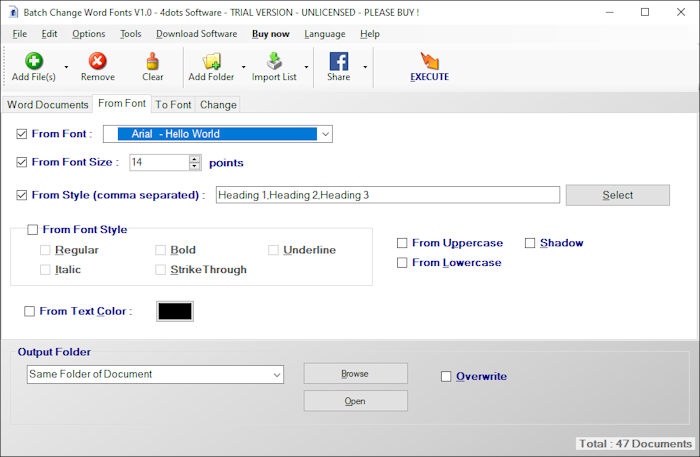Viewport: 700px width, 457px height.
Task: Expand the Add File(s) dropdown arrow
Action: [66, 67]
